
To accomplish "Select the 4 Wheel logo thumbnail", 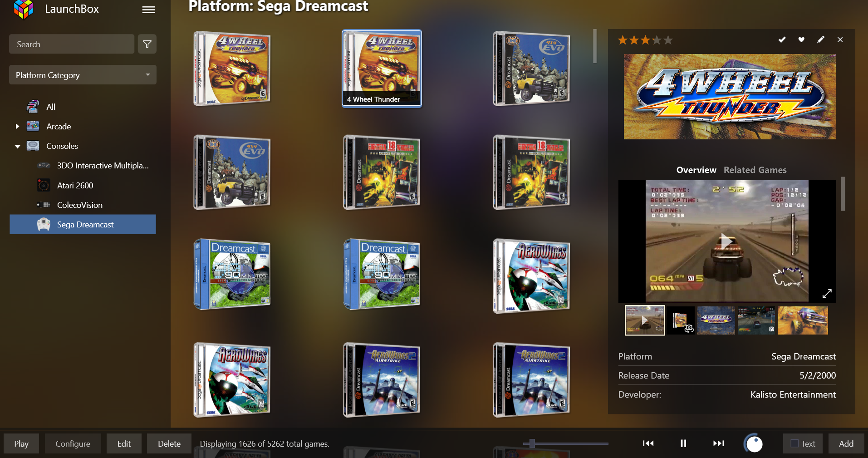I will [716, 320].
